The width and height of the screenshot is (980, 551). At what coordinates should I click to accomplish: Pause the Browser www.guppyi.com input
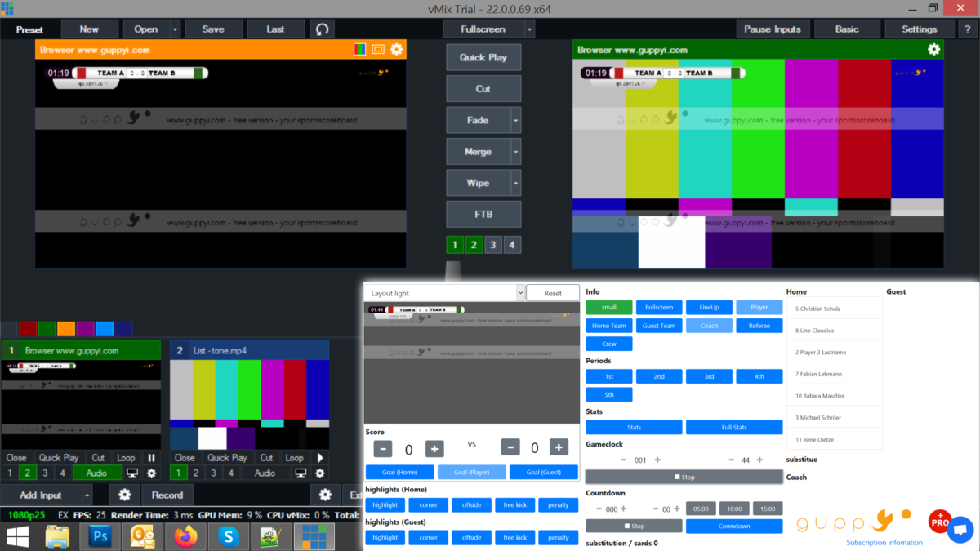coord(152,457)
